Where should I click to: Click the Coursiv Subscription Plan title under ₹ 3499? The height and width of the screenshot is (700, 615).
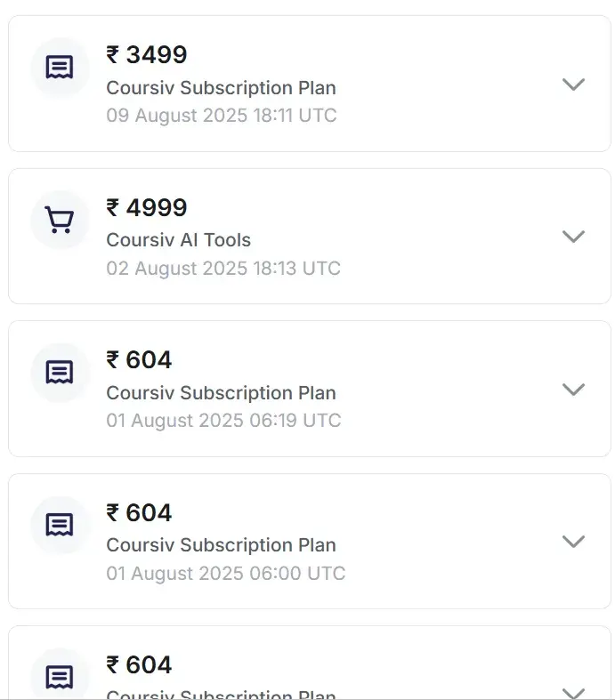coord(221,88)
